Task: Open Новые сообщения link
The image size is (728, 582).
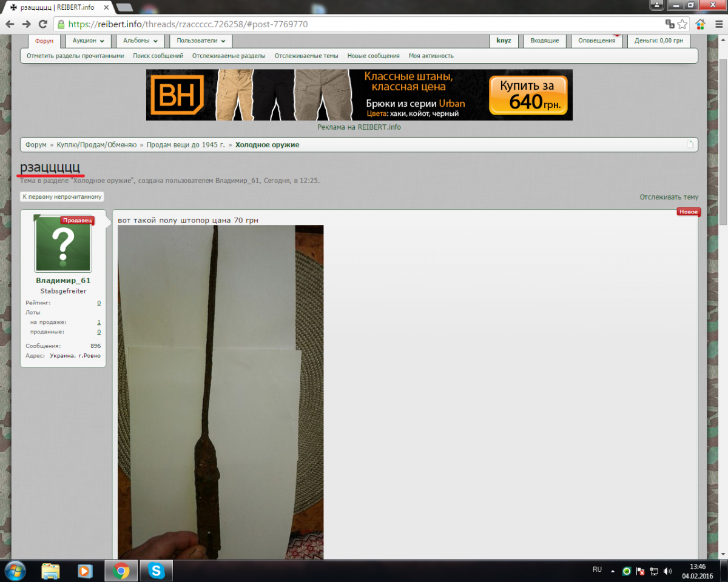Action: click(x=373, y=56)
